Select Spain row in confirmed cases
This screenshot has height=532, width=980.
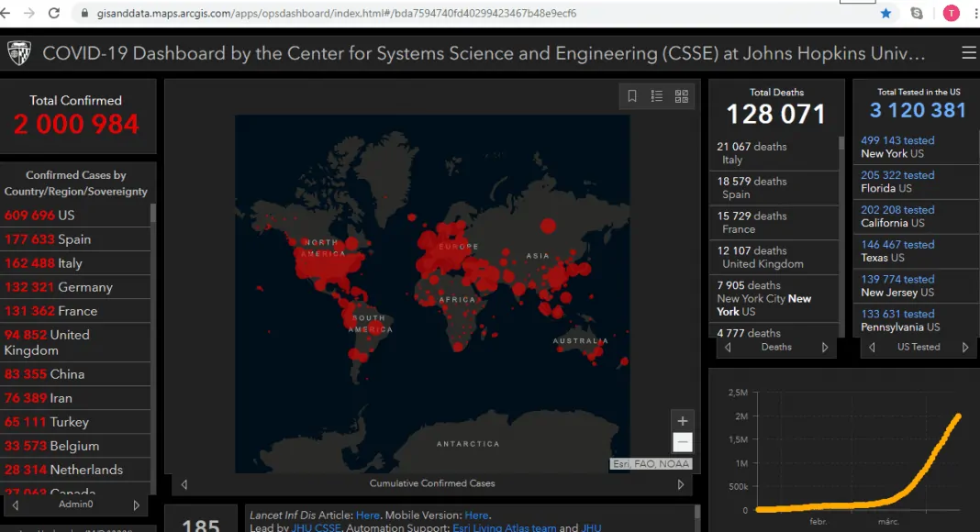click(x=75, y=239)
